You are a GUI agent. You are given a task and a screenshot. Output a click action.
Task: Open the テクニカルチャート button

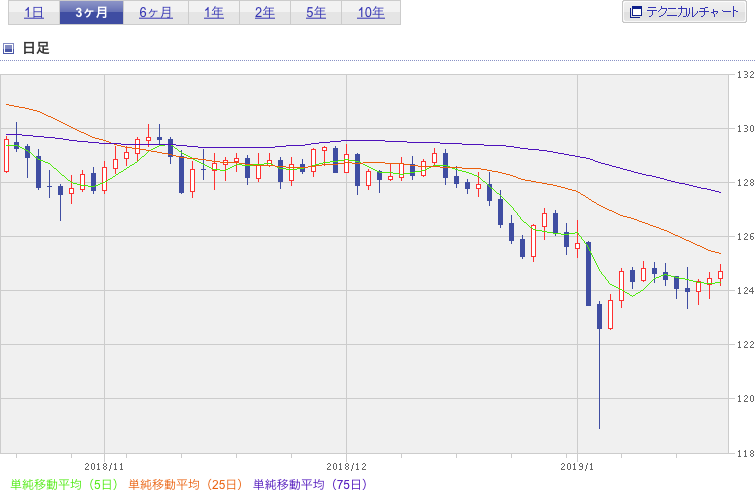684,12
